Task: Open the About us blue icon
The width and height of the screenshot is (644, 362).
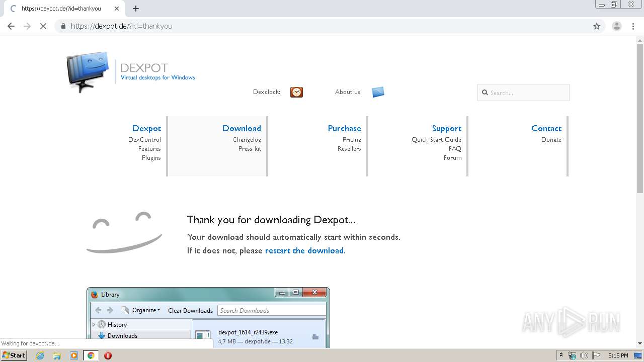Action: coord(378,92)
